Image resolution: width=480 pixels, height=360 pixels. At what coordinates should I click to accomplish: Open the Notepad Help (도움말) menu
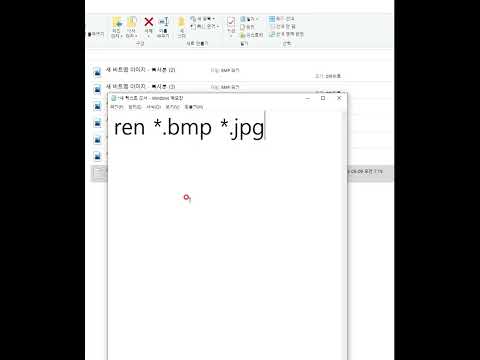pos(194,107)
